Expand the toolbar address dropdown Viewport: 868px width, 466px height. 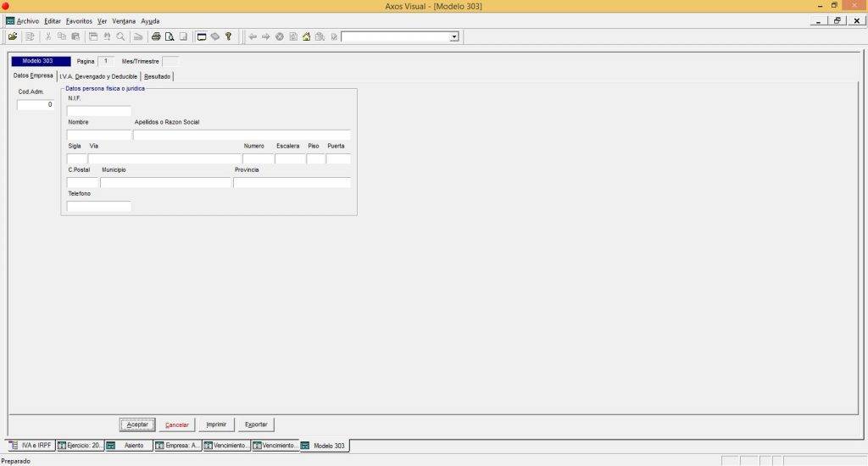(453, 36)
